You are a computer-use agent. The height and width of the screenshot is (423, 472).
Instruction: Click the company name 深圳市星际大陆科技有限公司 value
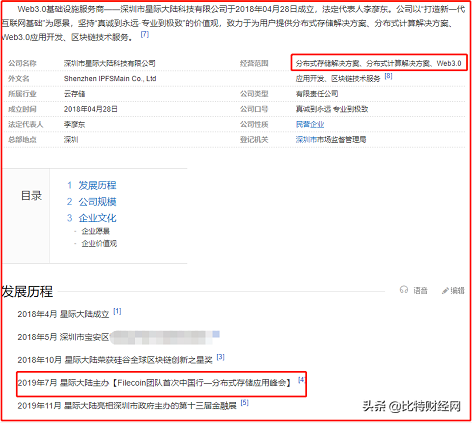pos(110,63)
